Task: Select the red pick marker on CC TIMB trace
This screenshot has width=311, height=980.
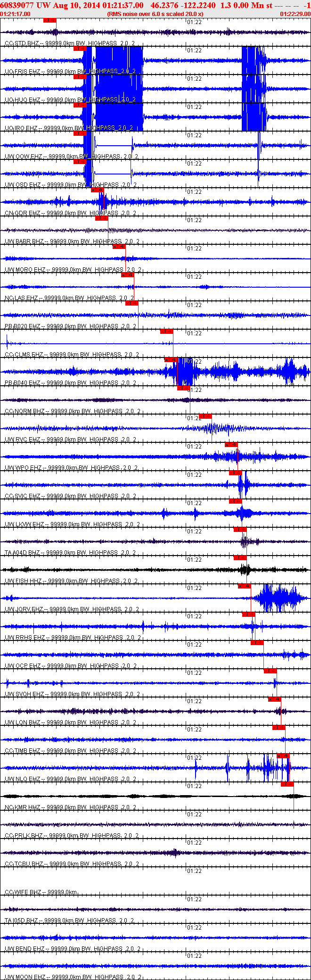Action: click(x=278, y=728)
